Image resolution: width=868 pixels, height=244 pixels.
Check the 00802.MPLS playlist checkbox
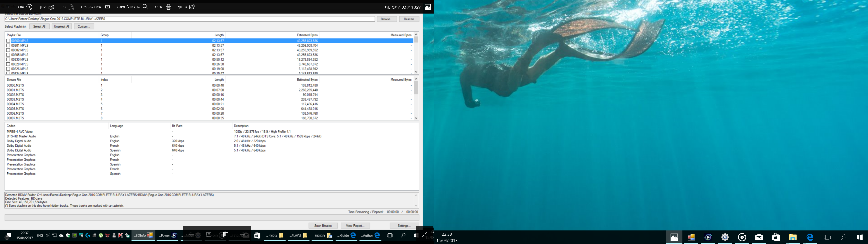coord(8,50)
